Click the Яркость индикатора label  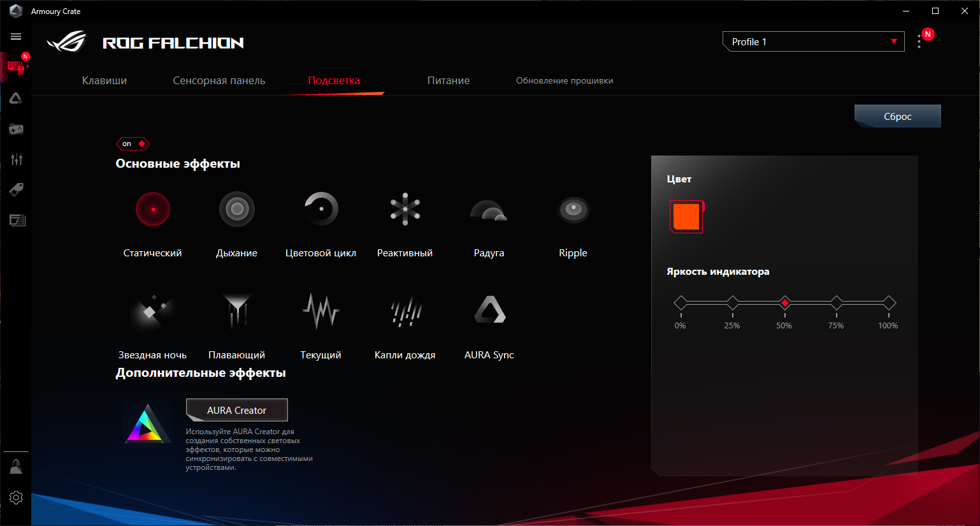718,272
